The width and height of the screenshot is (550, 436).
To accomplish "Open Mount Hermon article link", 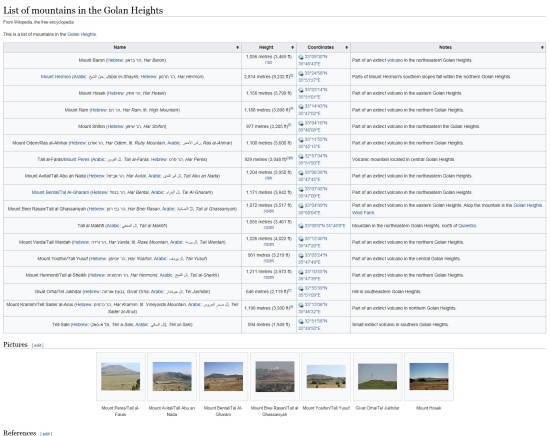I will [x=55, y=76].
